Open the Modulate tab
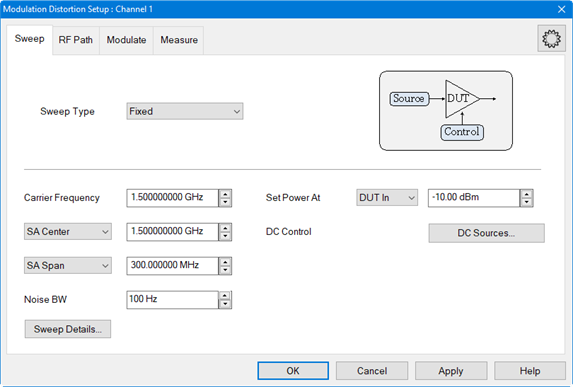This screenshot has height=387, width=573. (x=126, y=40)
